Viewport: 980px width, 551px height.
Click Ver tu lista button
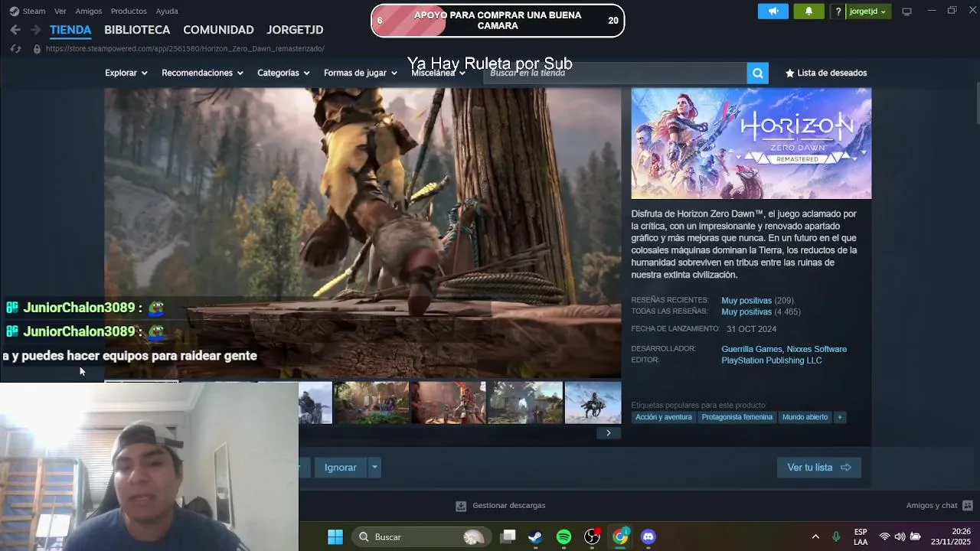pos(819,468)
